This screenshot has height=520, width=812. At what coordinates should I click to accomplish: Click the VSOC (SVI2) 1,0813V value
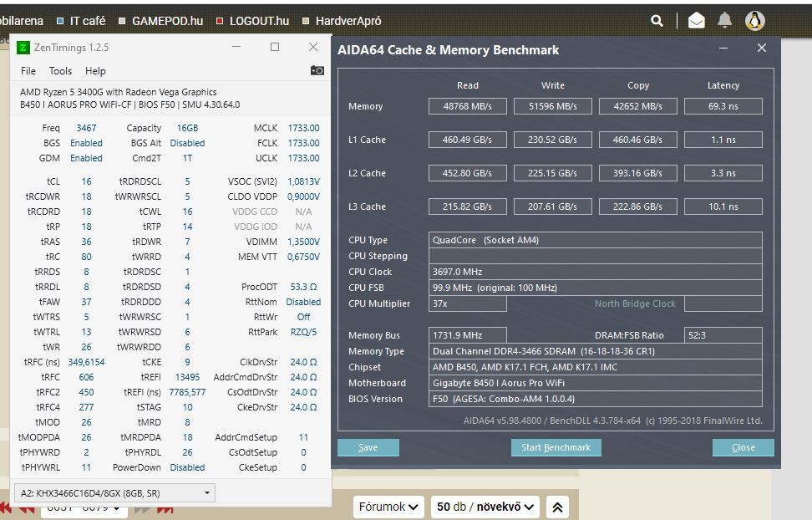(x=303, y=181)
